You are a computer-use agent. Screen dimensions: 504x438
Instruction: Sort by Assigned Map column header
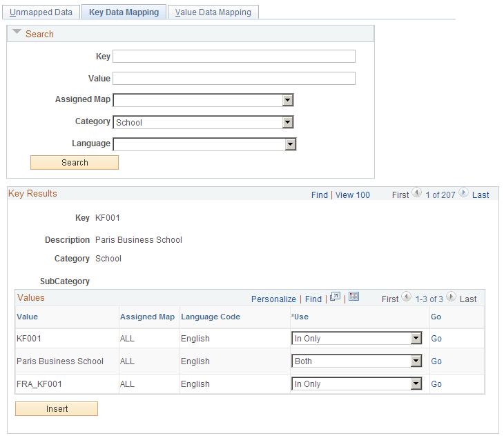pyautogui.click(x=147, y=317)
